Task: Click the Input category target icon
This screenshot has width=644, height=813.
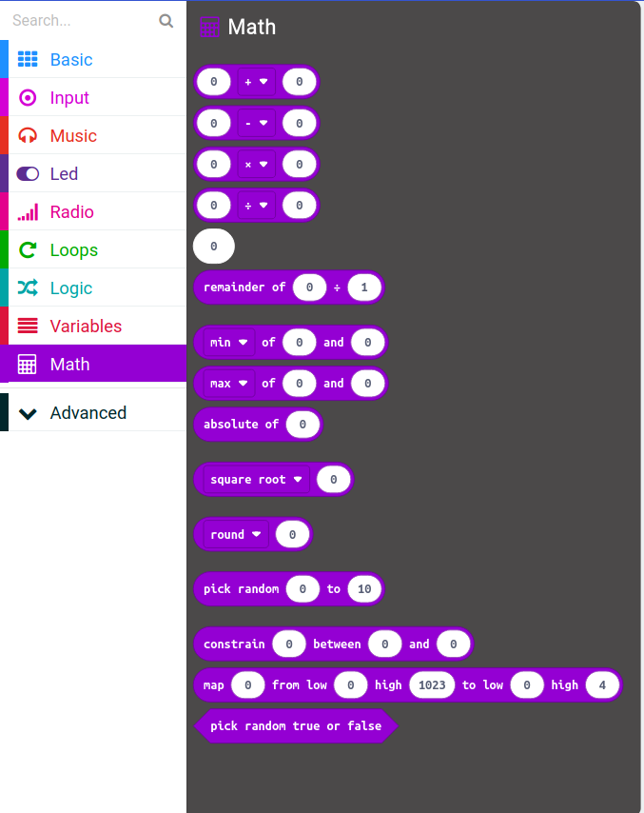Action: 28,97
